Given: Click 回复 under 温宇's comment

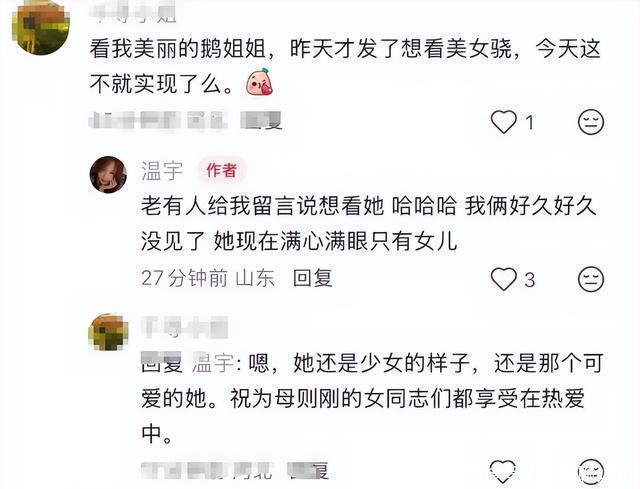Looking at the screenshot, I should click(312, 278).
